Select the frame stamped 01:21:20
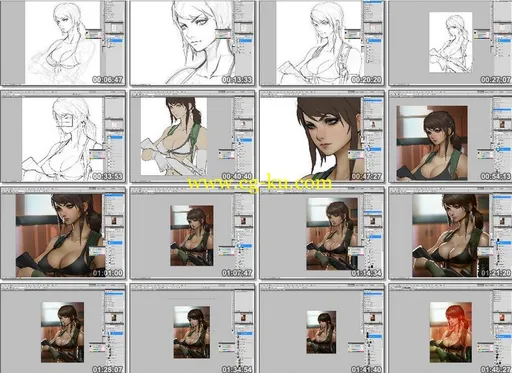Screen dimensions: 512x373 click(451, 233)
